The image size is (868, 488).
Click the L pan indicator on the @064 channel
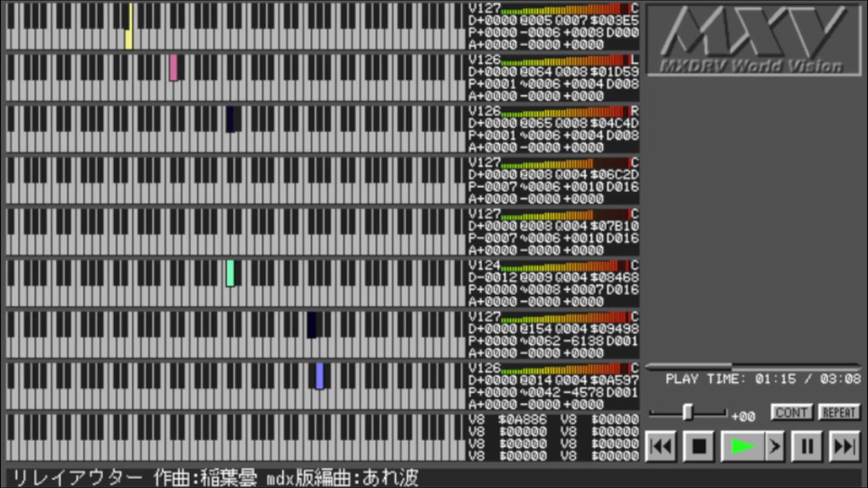coord(635,60)
